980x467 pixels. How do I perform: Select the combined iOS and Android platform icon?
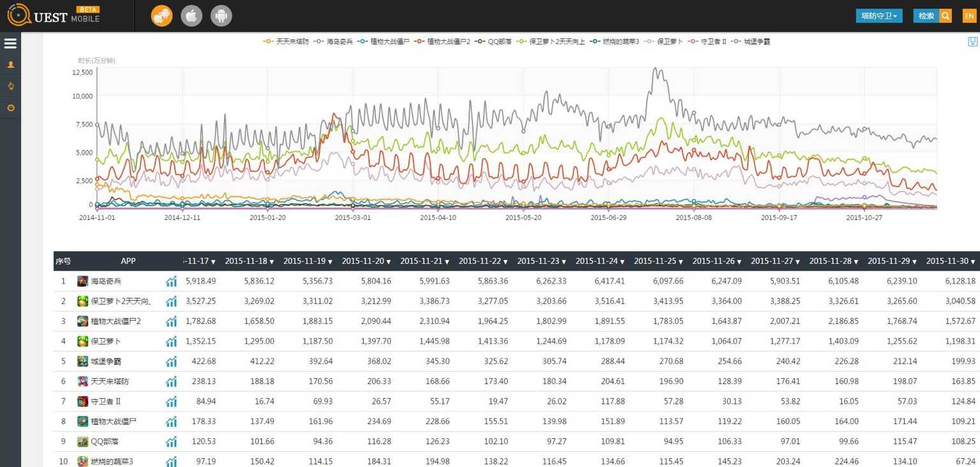coord(162,16)
